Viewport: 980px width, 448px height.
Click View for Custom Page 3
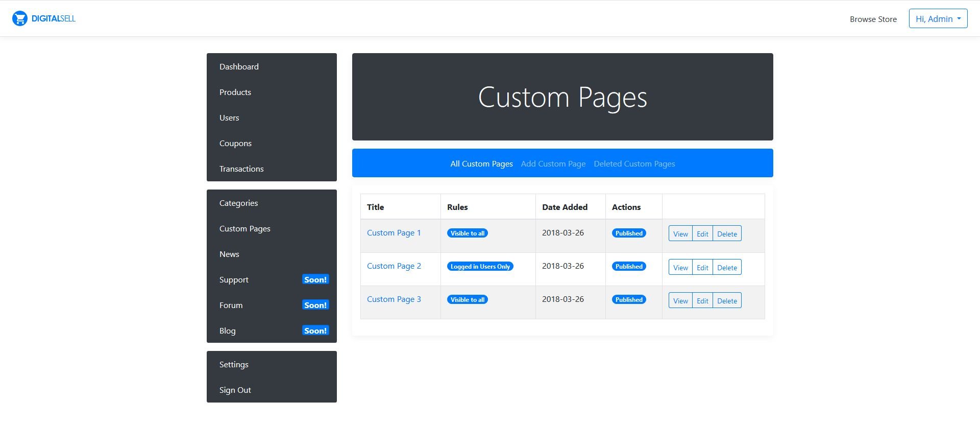[680, 300]
